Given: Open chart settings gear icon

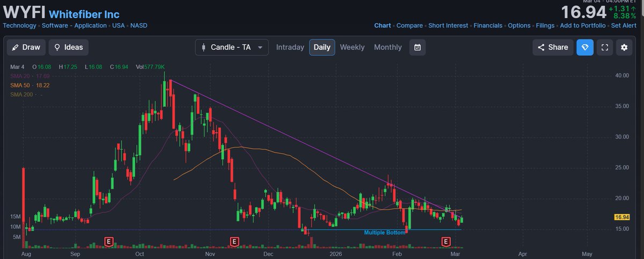Looking at the screenshot, I should 624,47.
